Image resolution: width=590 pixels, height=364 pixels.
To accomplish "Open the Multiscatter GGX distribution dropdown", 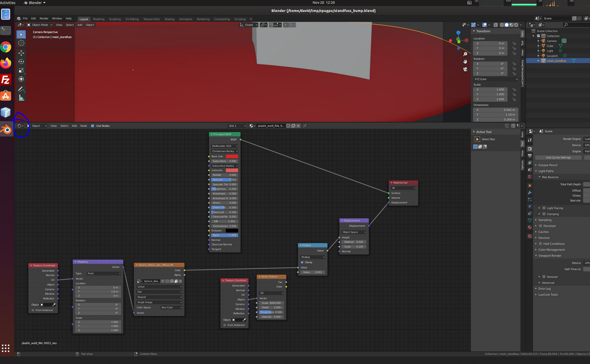I will click(225, 146).
